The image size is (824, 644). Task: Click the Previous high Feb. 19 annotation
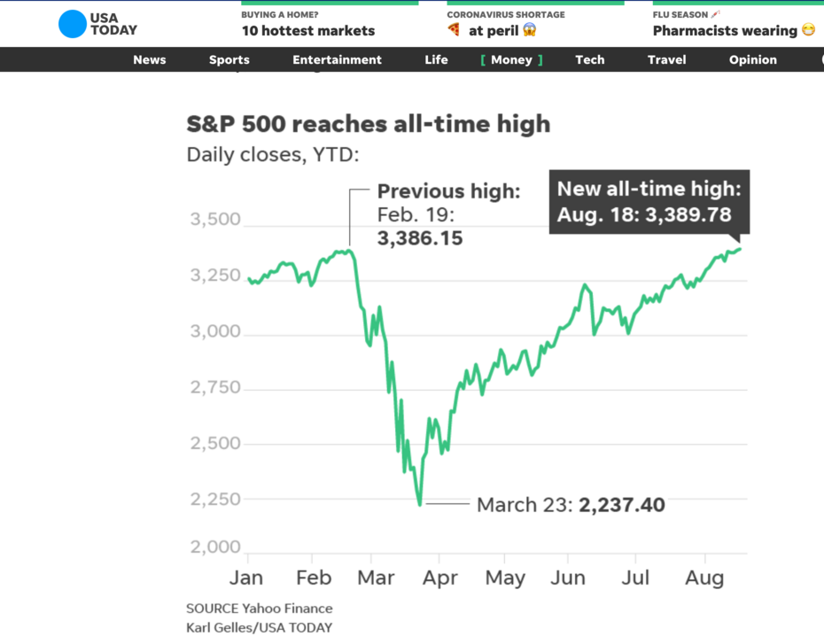pos(448,214)
